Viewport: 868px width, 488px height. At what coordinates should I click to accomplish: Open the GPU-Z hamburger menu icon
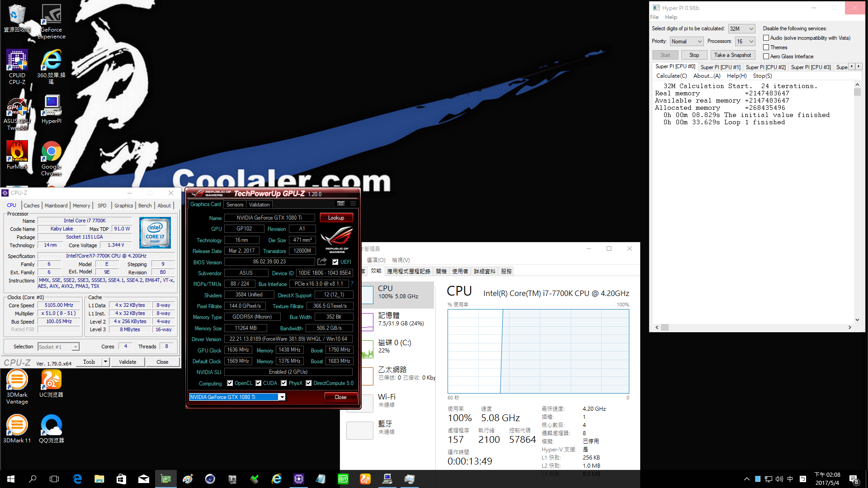353,203
